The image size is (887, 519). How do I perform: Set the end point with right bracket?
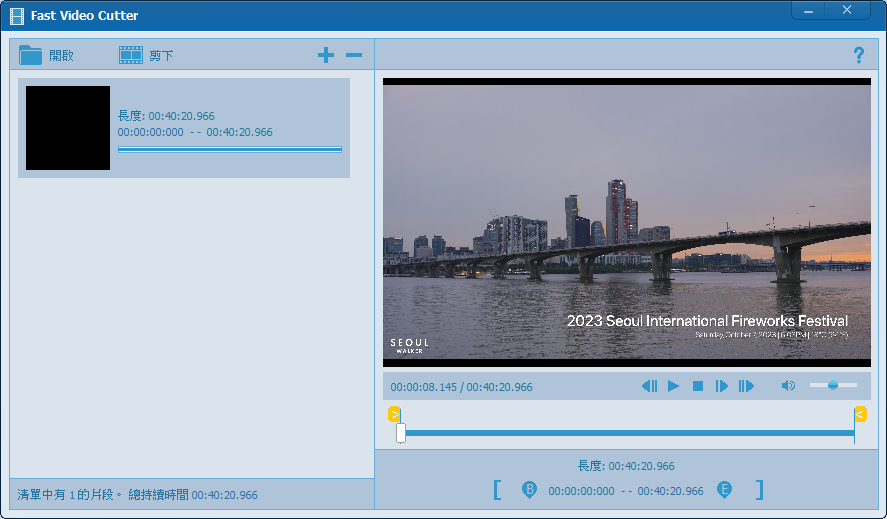(x=759, y=490)
